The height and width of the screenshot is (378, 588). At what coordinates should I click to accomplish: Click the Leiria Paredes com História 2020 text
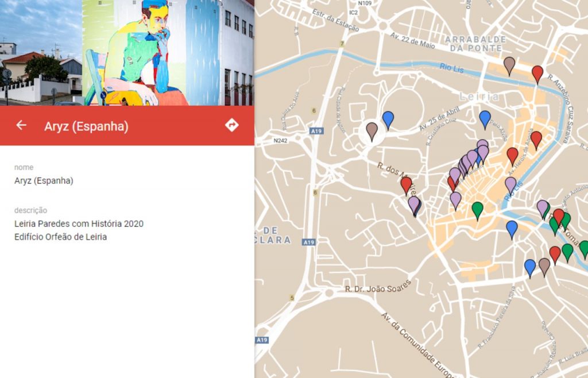pos(79,223)
